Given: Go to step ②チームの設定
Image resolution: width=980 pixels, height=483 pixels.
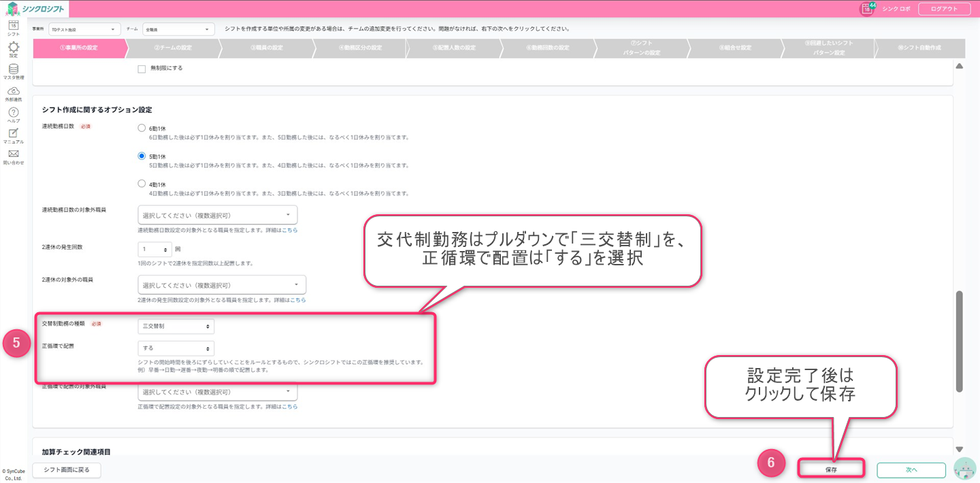Looking at the screenshot, I should (x=173, y=48).
